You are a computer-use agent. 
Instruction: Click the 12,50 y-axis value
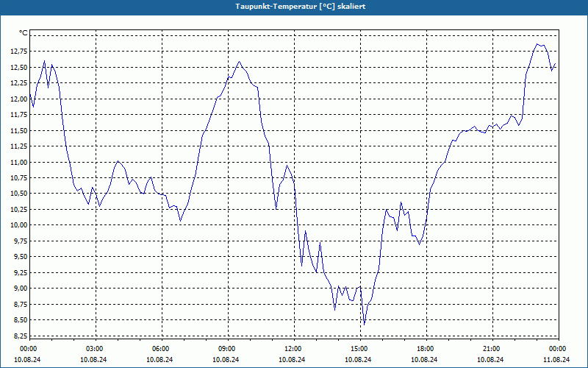coord(19,68)
